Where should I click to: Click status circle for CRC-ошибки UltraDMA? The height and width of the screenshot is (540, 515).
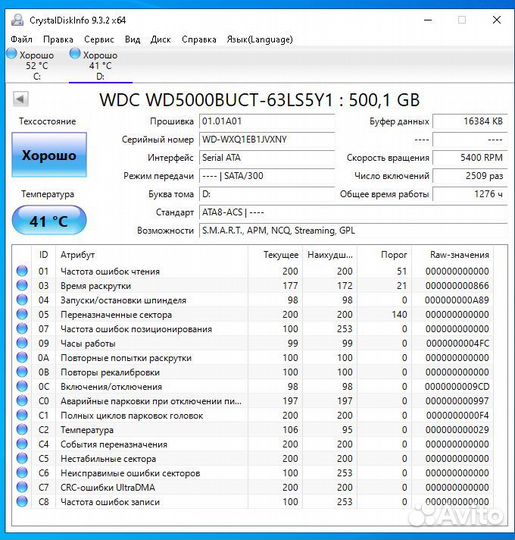(x=22, y=487)
